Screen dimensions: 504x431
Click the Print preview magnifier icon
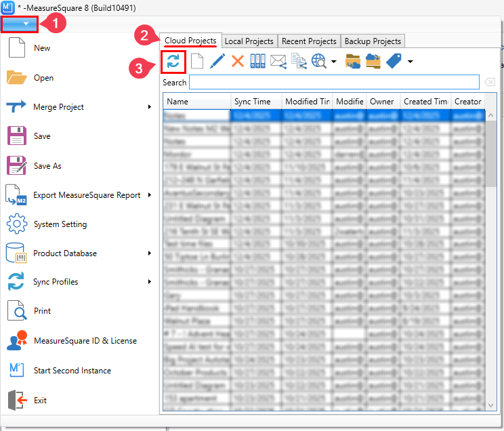[17, 310]
